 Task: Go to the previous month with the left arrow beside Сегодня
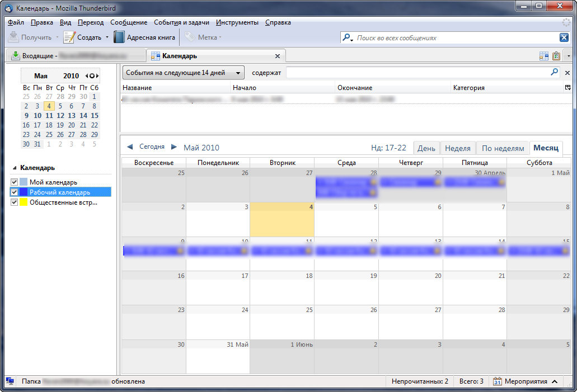coord(130,147)
